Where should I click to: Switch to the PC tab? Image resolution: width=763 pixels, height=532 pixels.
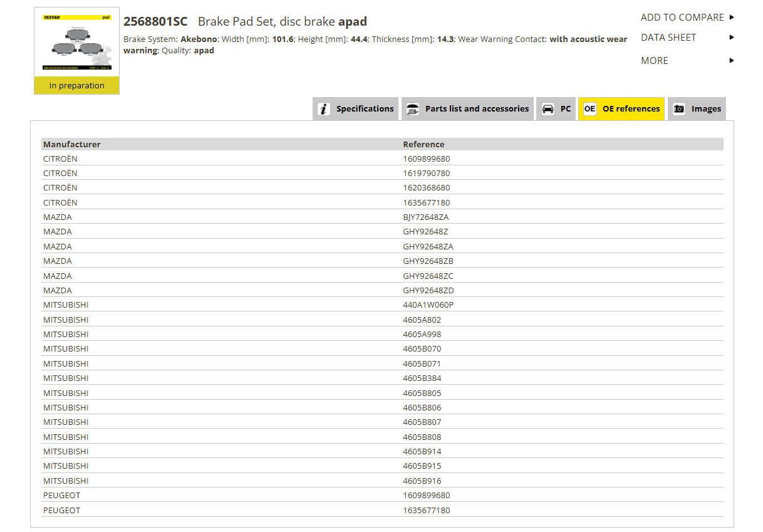[x=556, y=109]
